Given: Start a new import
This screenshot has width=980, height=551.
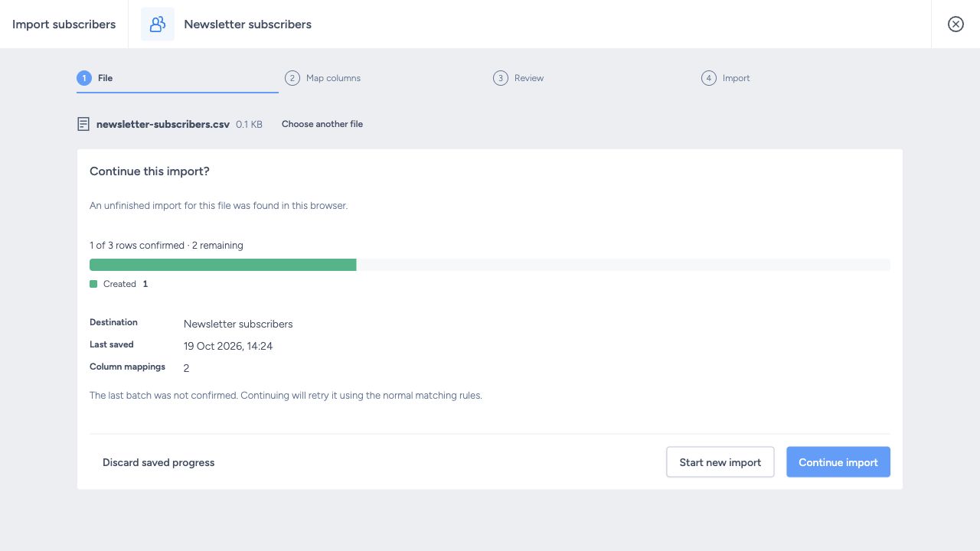Looking at the screenshot, I should [720, 462].
